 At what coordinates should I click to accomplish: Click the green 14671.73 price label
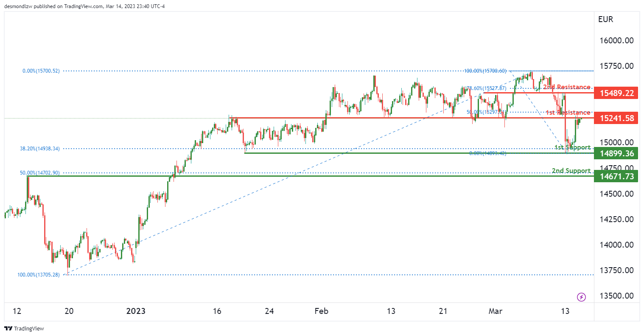point(616,176)
